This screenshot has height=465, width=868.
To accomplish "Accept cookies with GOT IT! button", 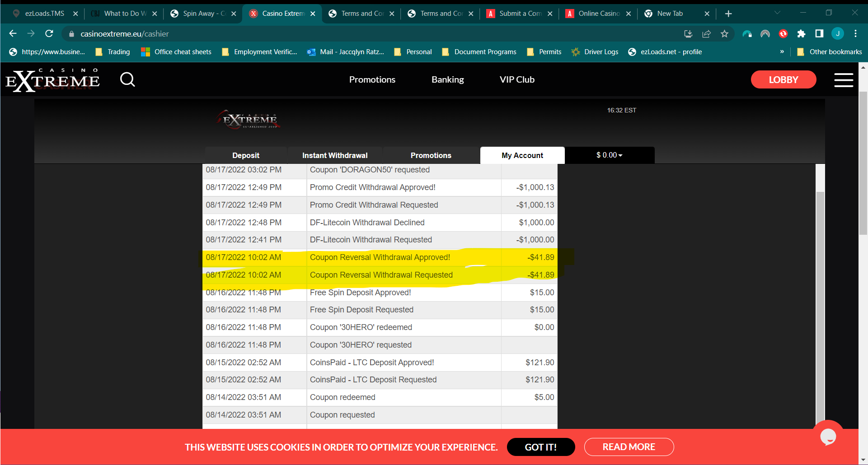I will click(x=540, y=447).
